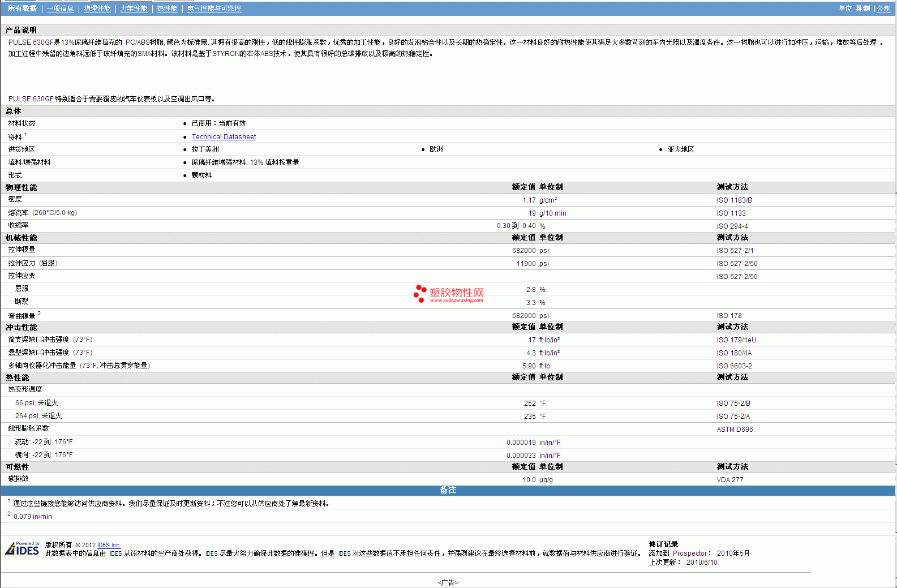Click the 材料状态 value 已商用：当前有效

coord(218,123)
